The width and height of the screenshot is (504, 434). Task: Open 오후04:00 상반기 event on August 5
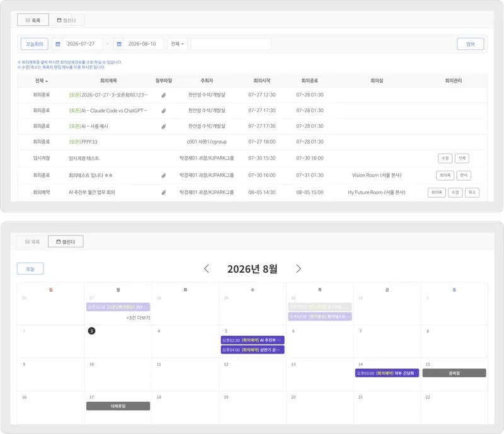click(253, 350)
